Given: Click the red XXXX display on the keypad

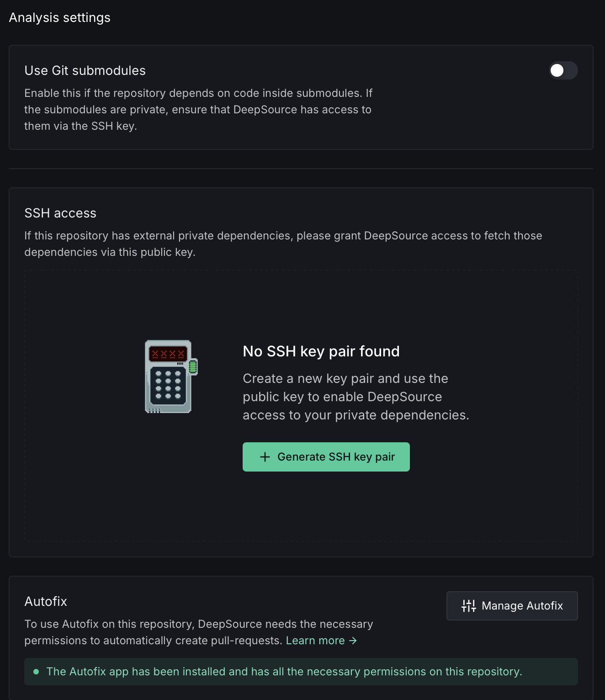Looking at the screenshot, I should 168,354.
